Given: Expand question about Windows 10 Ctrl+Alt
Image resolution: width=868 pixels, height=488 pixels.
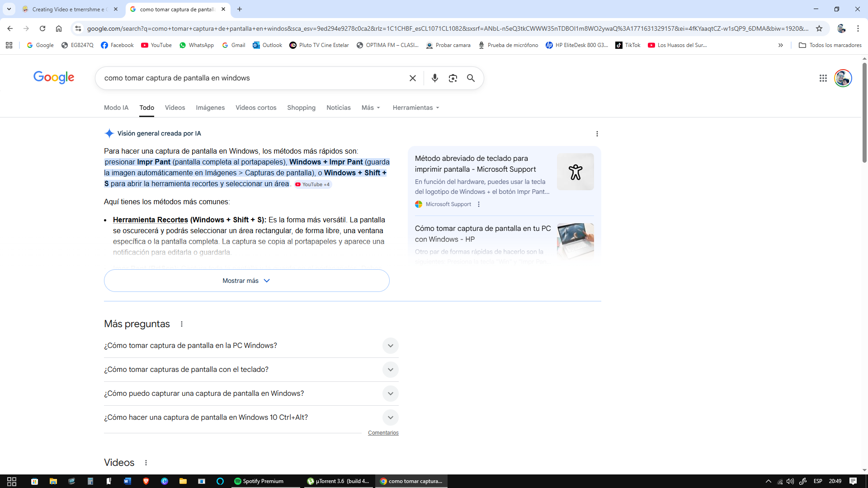Looking at the screenshot, I should [x=390, y=418].
